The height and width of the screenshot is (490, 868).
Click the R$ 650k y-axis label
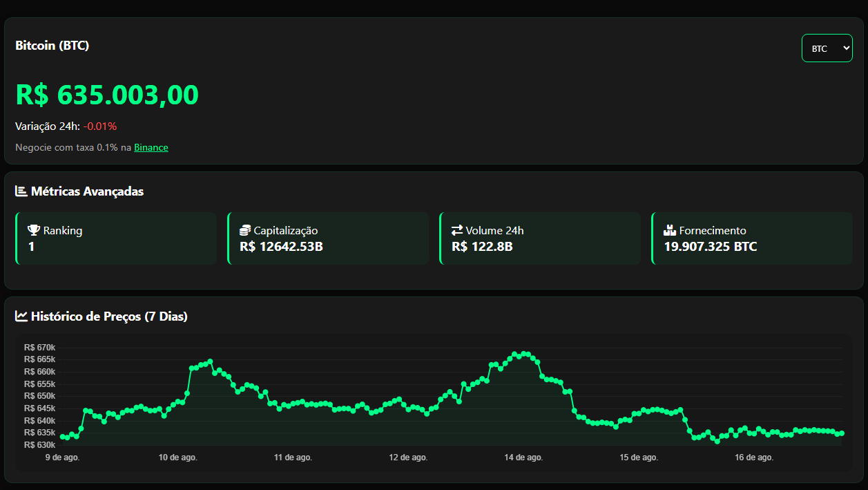(39, 396)
